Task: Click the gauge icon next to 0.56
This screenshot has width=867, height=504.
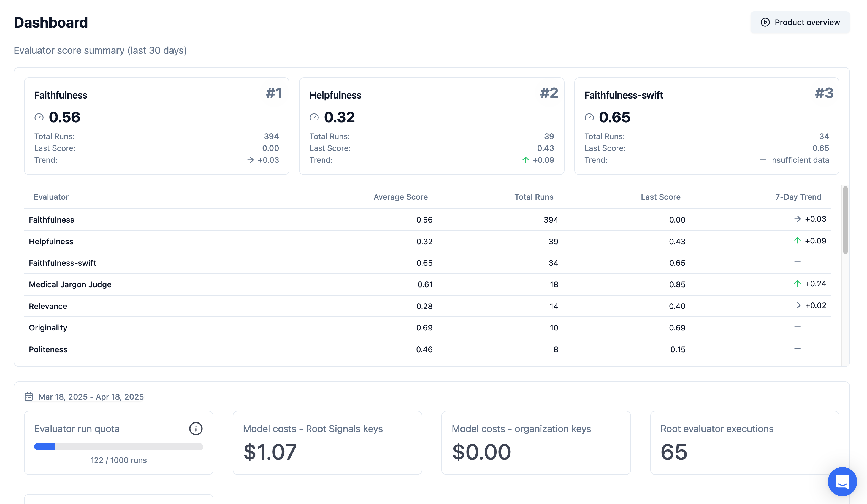Action: tap(39, 117)
